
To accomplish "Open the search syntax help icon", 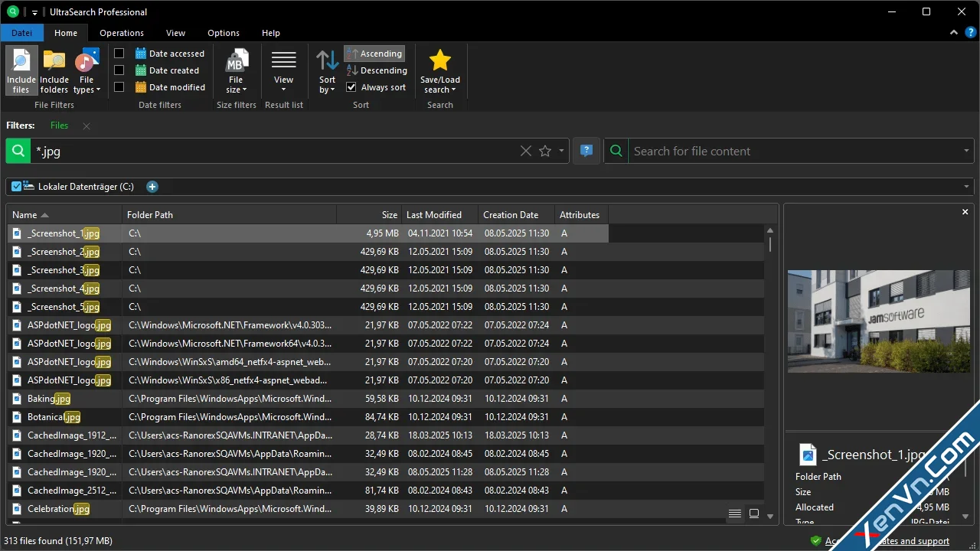I will pos(586,151).
